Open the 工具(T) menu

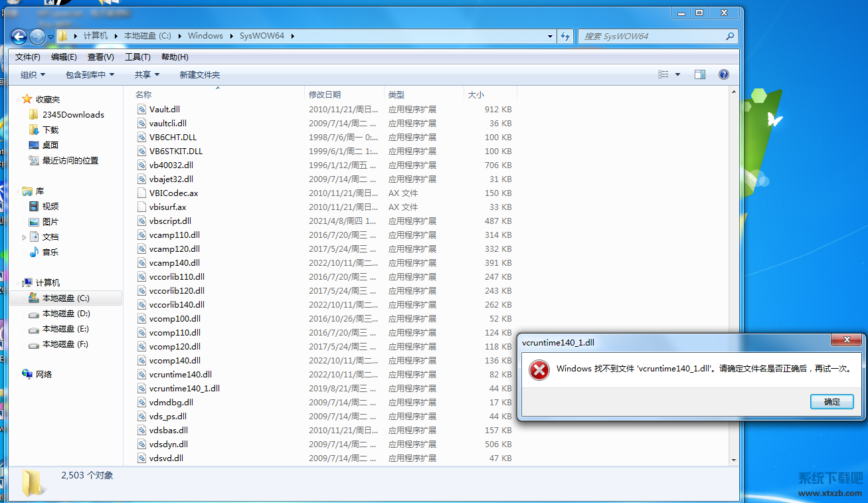[137, 57]
